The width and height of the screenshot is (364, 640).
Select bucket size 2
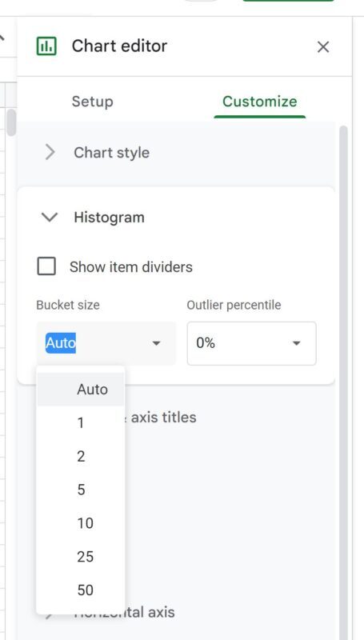coord(80,456)
